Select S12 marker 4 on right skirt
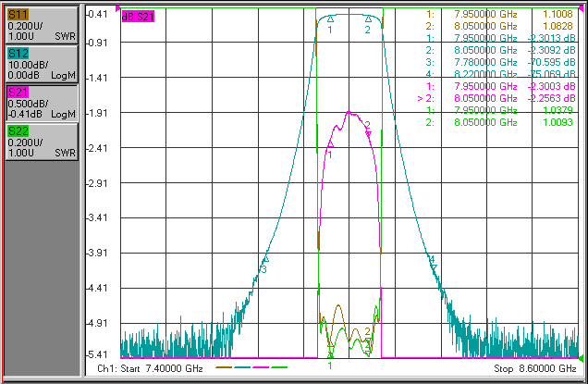Viewport: 588px width, 384px height. pyautogui.click(x=434, y=266)
